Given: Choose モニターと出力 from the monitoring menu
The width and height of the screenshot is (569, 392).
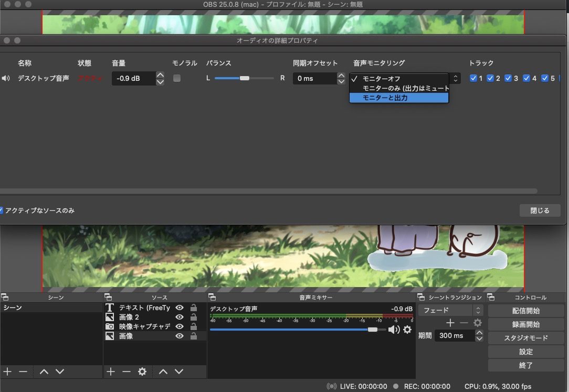Looking at the screenshot, I should coord(399,98).
